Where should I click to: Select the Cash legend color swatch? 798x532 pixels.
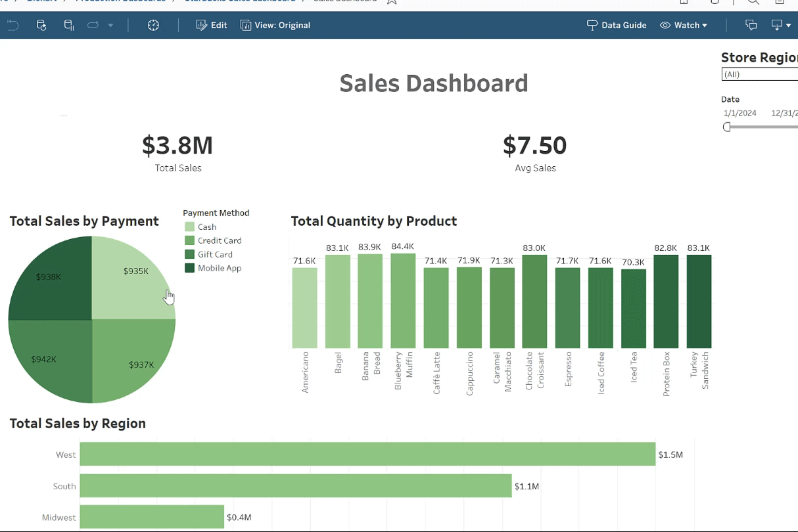click(189, 227)
